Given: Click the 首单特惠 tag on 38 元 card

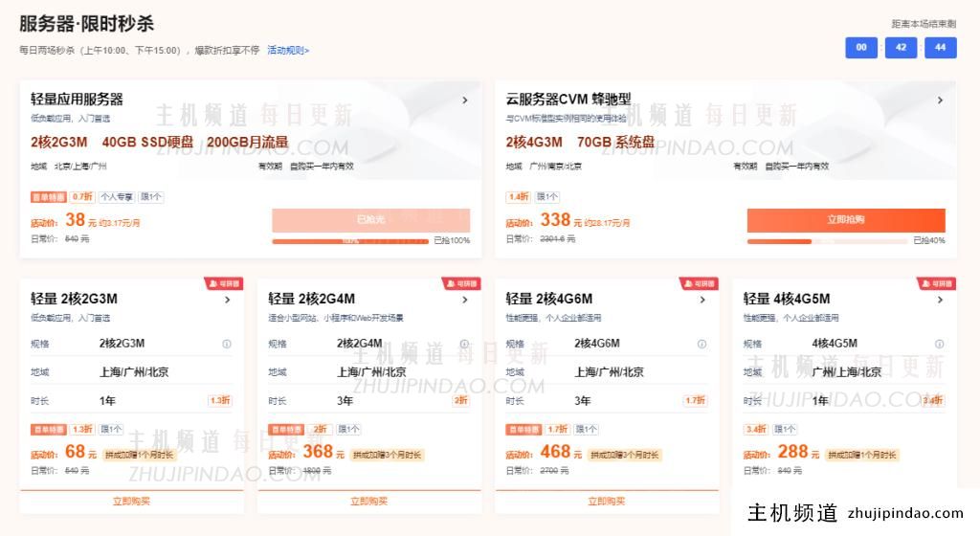Looking at the screenshot, I should 48,197.
